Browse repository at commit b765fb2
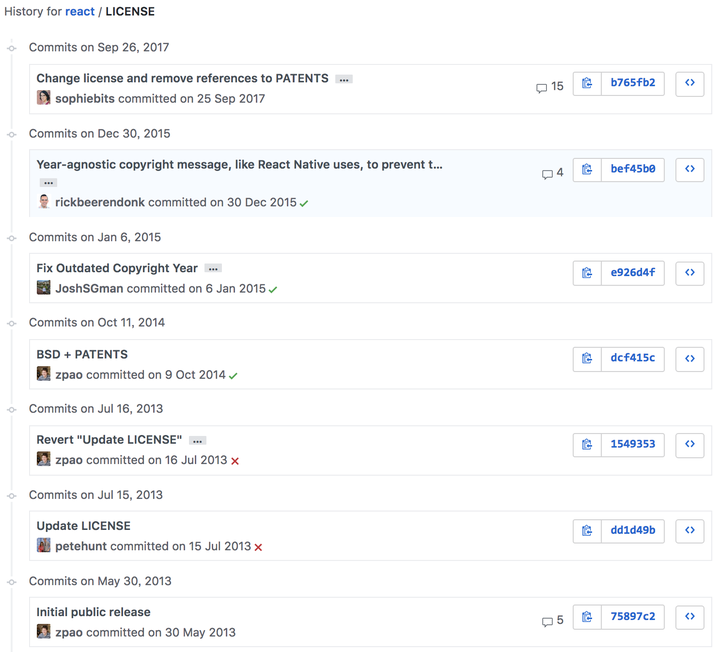The width and height of the screenshot is (720, 652). [690, 83]
